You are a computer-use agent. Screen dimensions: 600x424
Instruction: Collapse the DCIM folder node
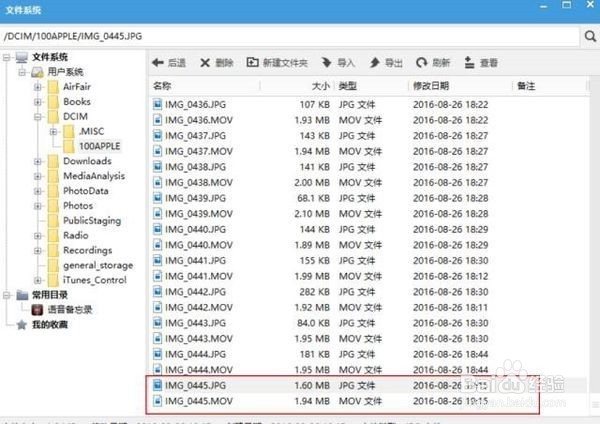pos(38,117)
